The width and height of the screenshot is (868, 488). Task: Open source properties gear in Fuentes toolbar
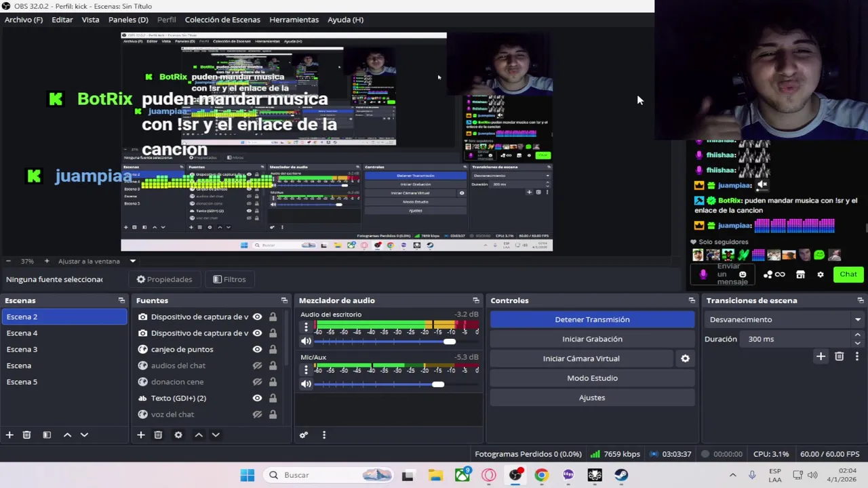point(178,434)
